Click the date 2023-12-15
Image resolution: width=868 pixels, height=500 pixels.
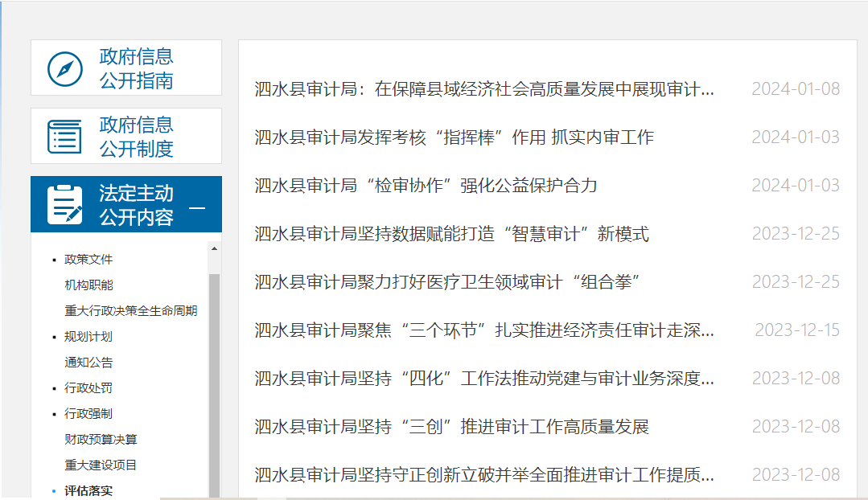[797, 330]
